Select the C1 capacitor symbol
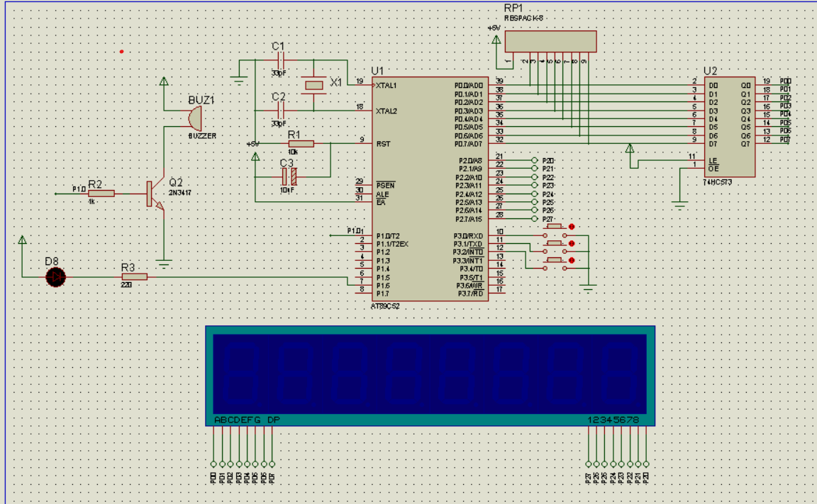Viewport: 817px width, 504px height. (x=280, y=60)
